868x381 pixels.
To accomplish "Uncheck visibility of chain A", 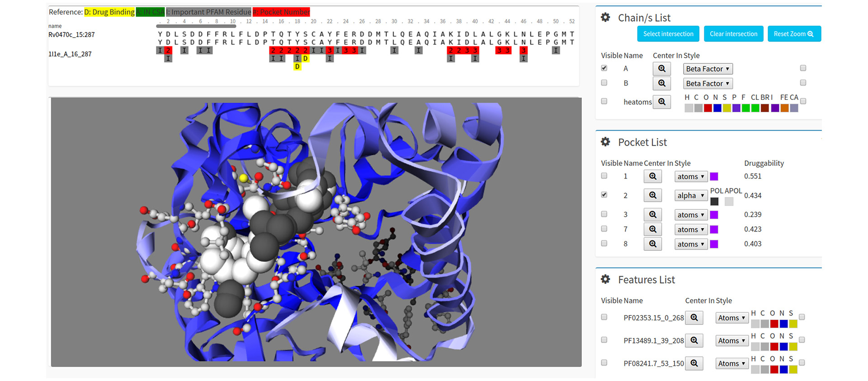I will [604, 68].
